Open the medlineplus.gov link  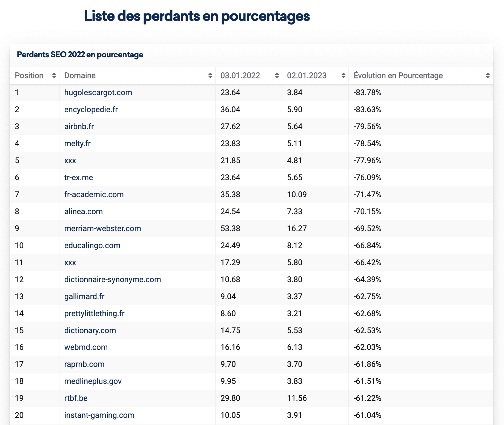[x=93, y=381]
